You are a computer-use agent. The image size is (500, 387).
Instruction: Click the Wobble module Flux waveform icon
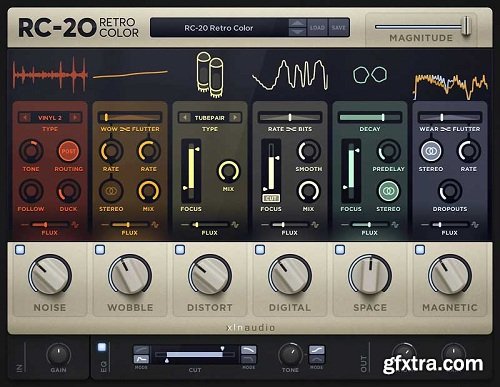155,225
